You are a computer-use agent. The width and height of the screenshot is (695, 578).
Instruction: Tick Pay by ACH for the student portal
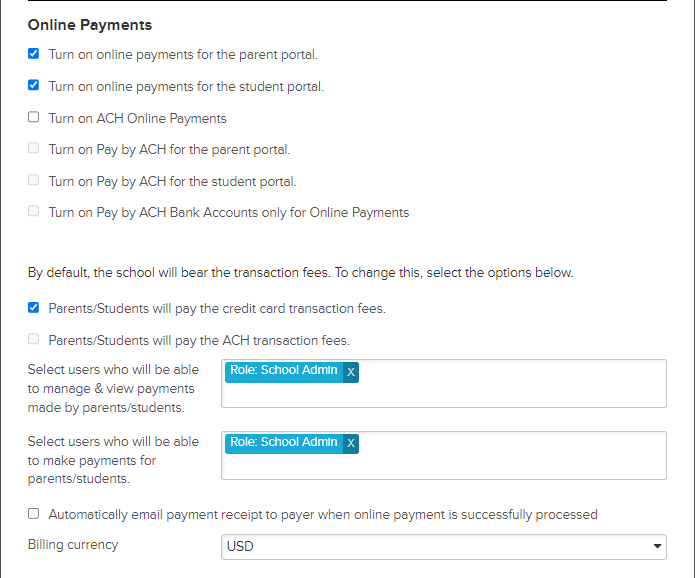pyautogui.click(x=33, y=180)
